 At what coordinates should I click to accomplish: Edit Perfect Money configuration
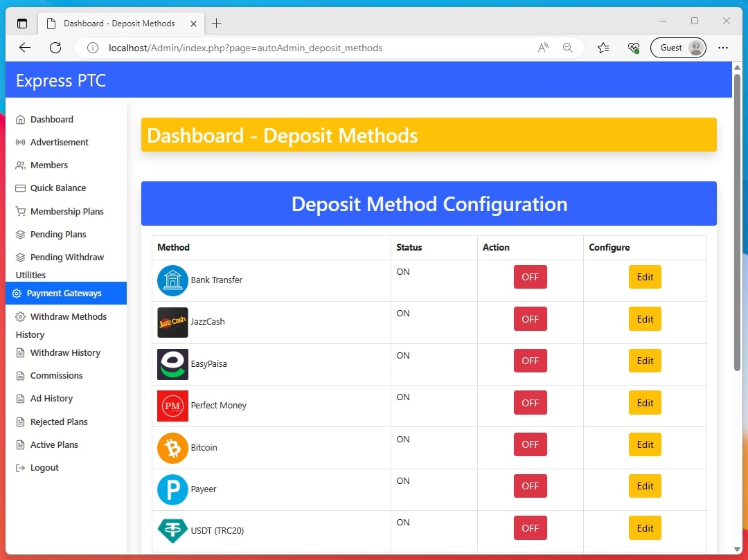[x=645, y=403]
